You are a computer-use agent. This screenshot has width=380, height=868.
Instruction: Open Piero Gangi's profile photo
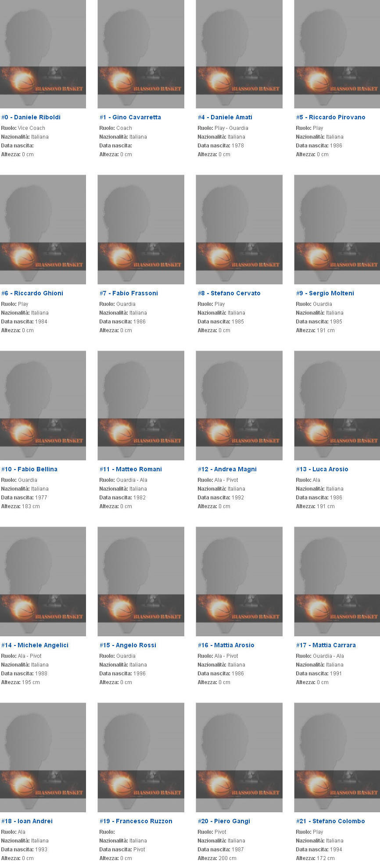239,757
